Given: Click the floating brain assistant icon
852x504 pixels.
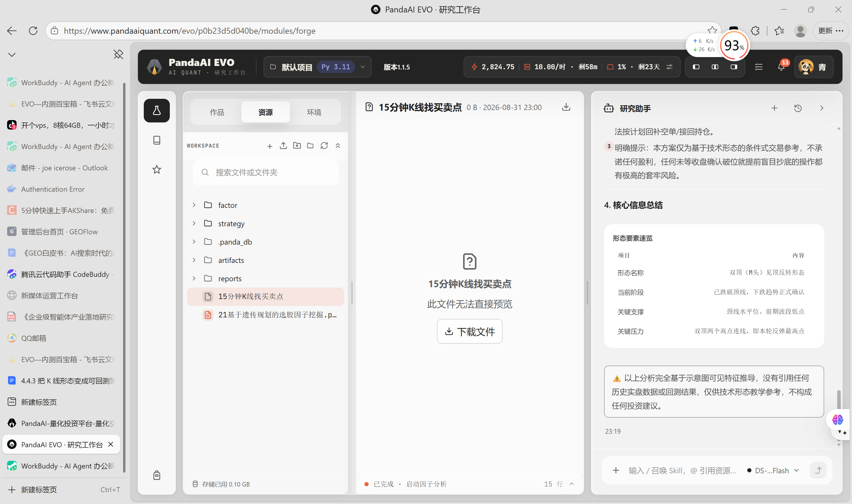Looking at the screenshot, I should coord(838,419).
